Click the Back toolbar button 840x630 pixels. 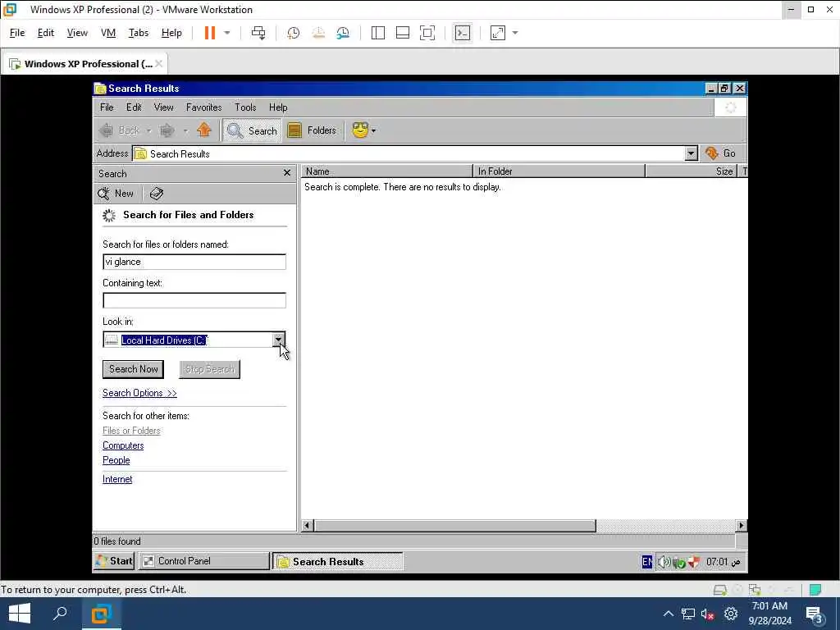pyautogui.click(x=120, y=130)
